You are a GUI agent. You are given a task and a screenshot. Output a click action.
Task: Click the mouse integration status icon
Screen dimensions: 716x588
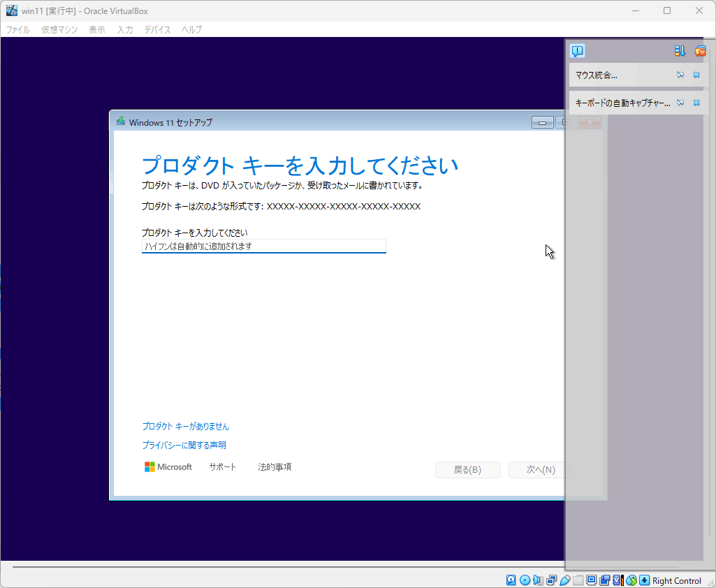(631, 580)
